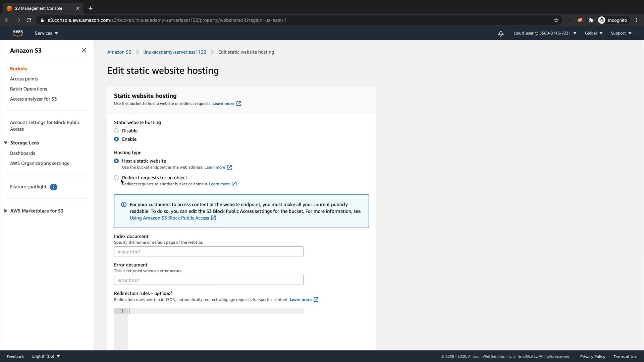
Task: Open Access points in sidebar
Action: (x=24, y=79)
